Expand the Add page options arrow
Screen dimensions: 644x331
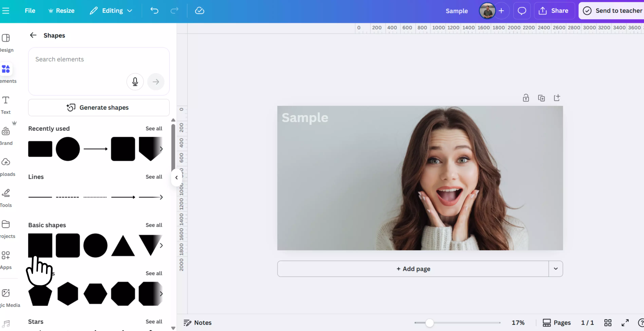pyautogui.click(x=555, y=269)
